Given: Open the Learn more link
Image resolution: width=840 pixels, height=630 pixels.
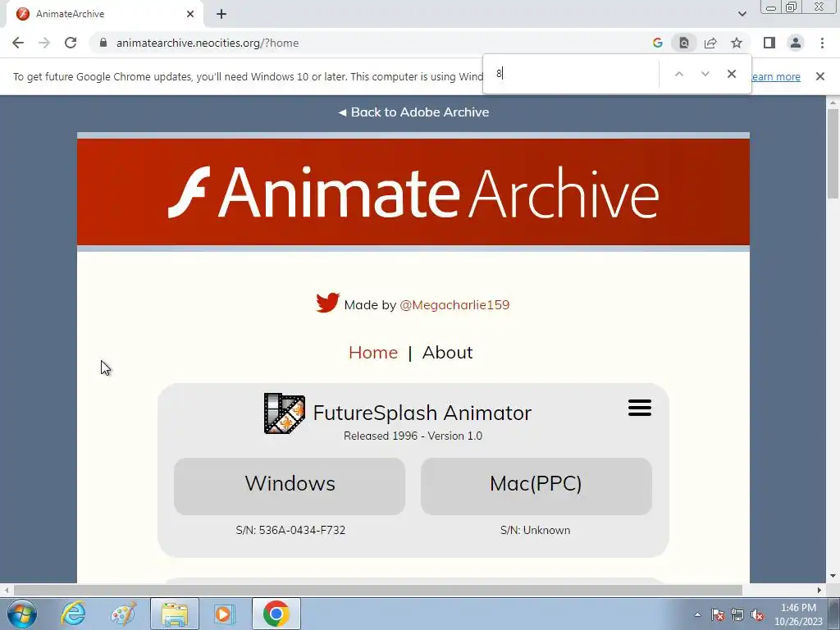Looking at the screenshot, I should tap(776, 76).
